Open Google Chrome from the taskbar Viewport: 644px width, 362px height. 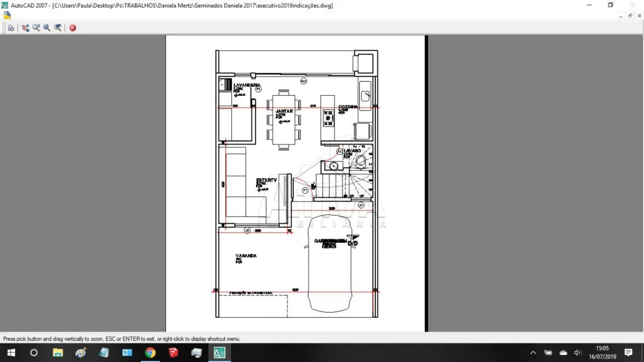(150, 353)
